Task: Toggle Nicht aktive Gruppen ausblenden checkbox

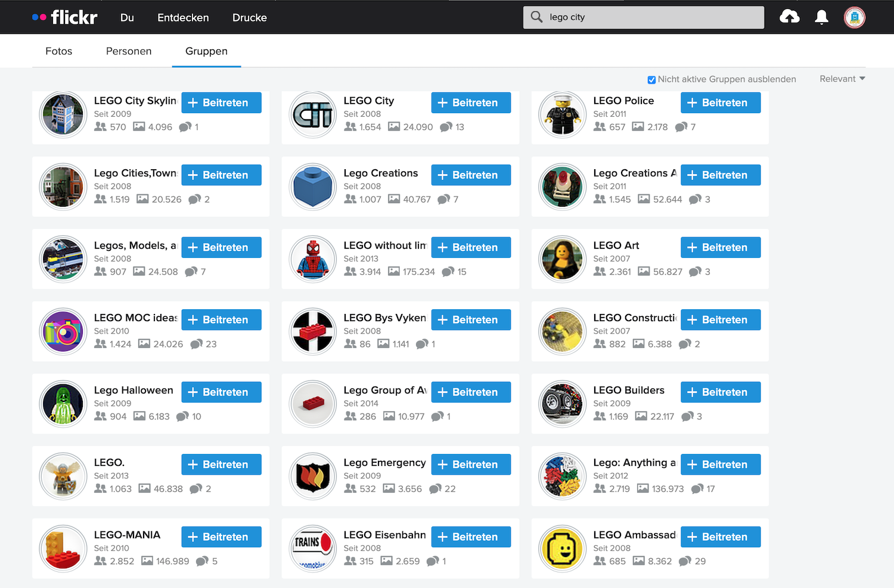Action: click(x=651, y=80)
